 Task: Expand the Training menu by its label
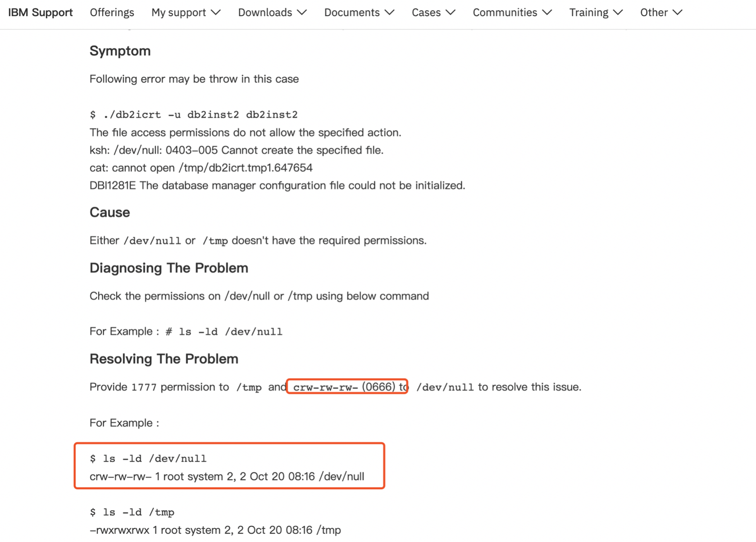pyautogui.click(x=588, y=13)
